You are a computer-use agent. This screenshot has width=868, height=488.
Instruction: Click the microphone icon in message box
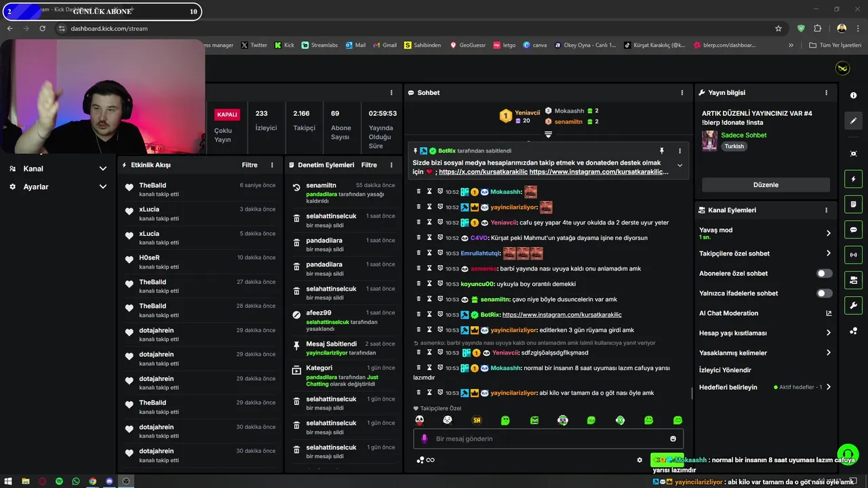425,439
